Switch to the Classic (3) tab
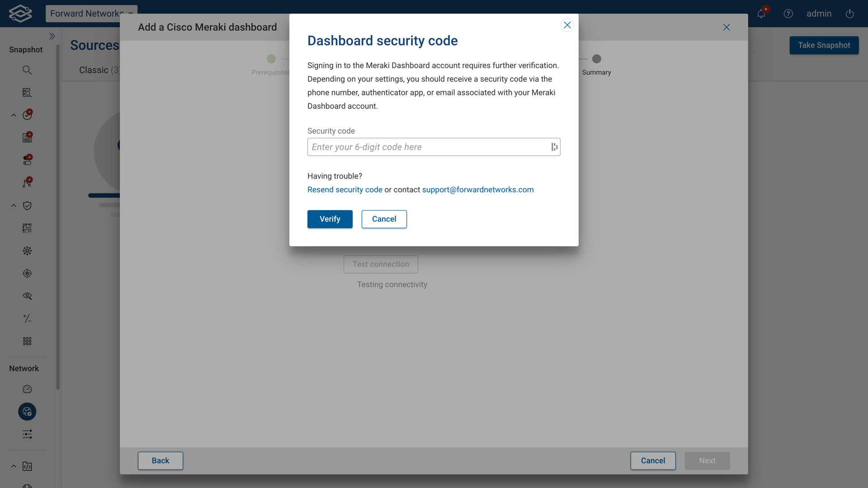 [99, 70]
